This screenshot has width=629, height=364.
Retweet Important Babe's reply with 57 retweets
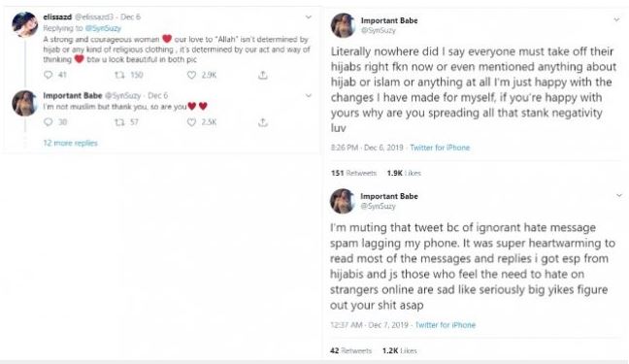[119, 122]
